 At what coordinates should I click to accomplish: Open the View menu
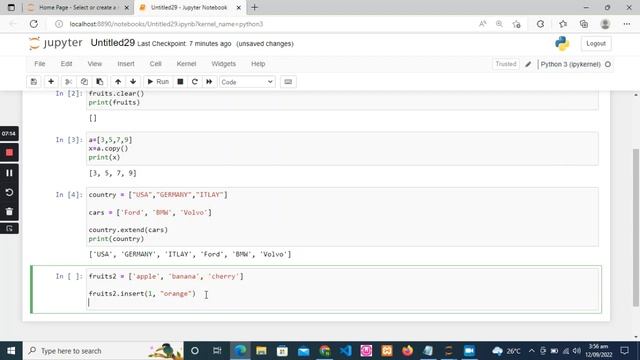click(95, 64)
